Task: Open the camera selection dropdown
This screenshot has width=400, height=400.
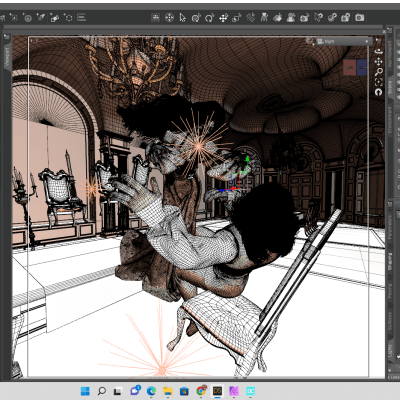Action: (x=343, y=41)
